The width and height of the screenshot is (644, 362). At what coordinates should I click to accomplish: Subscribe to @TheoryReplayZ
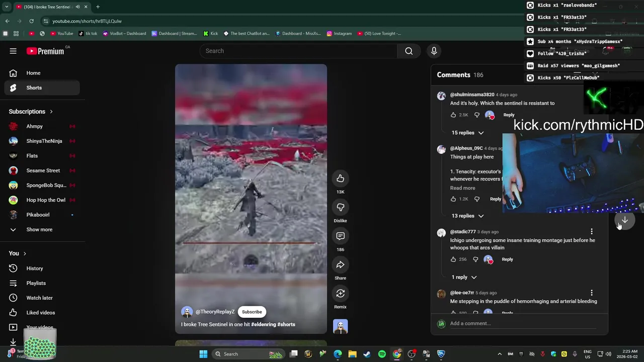pos(252,312)
